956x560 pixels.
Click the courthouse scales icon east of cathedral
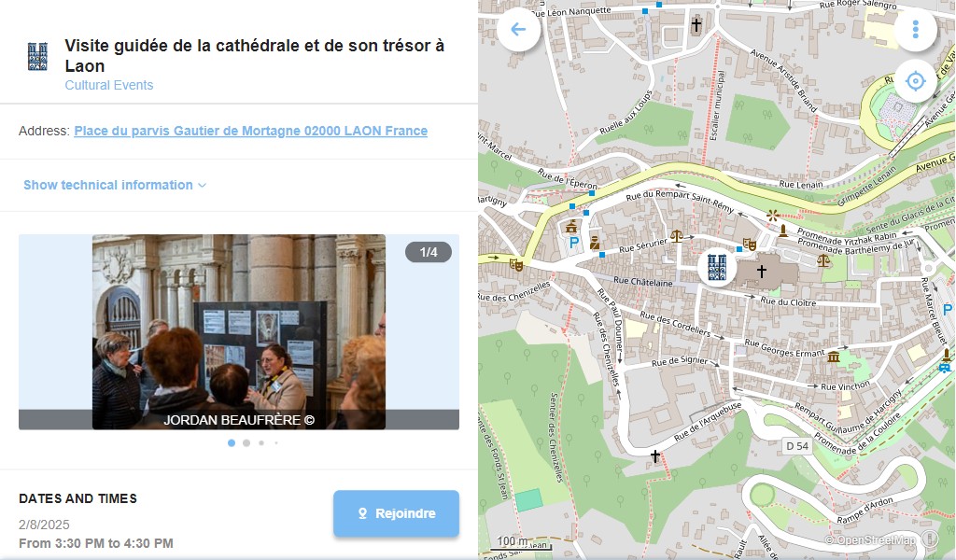(x=823, y=260)
